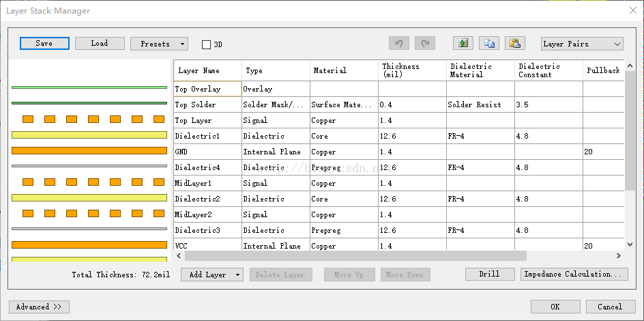Screen dimensions: 644x321
Task: Click the Redo arrow icon
Action: tap(425, 43)
